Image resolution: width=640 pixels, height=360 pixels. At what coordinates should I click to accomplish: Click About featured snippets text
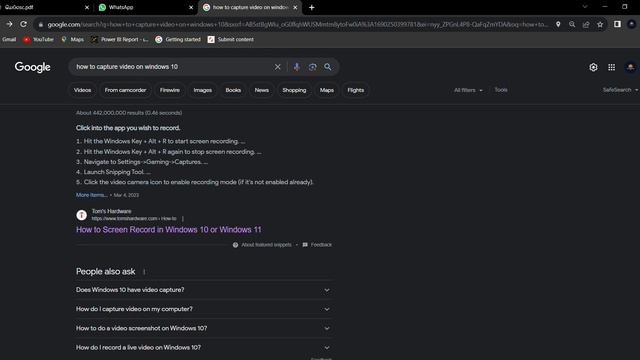[x=267, y=245]
